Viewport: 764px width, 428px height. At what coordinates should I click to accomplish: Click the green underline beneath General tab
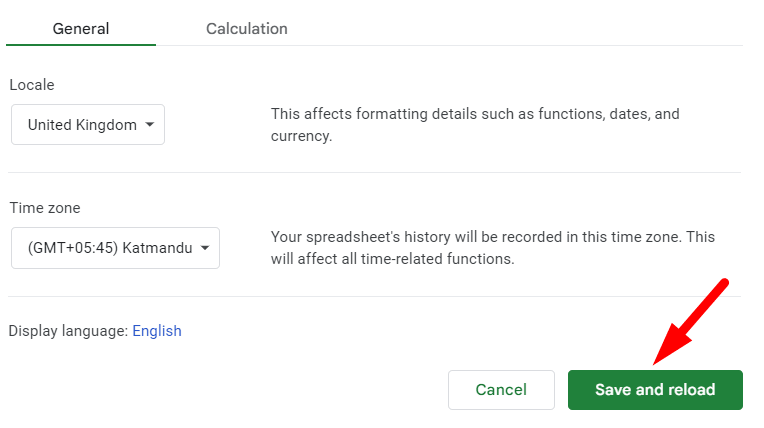(81, 45)
